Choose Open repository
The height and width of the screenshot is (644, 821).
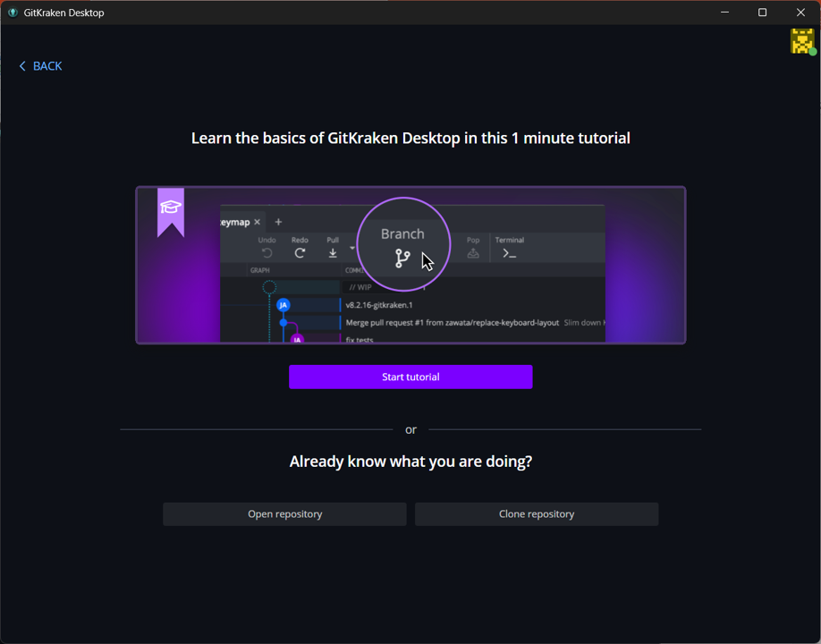click(x=284, y=514)
